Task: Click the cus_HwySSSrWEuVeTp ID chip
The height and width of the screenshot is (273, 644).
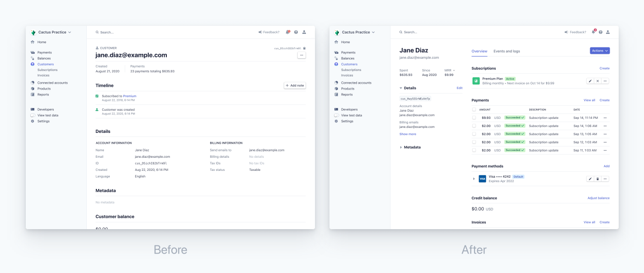Action: click(415, 99)
